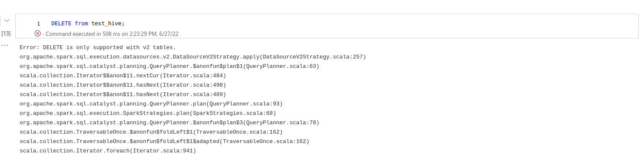
Task: Click the QueryPlanner.scala:63 stack trace line
Action: 170,66
